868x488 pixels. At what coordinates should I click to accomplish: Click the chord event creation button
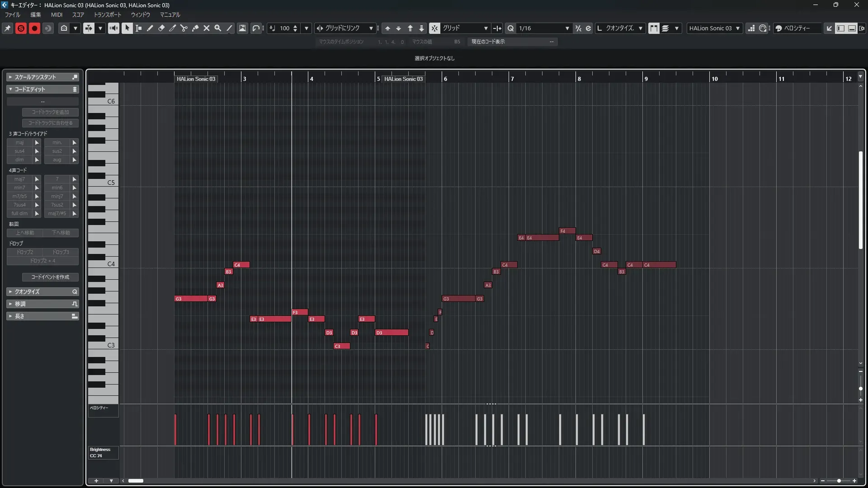50,277
